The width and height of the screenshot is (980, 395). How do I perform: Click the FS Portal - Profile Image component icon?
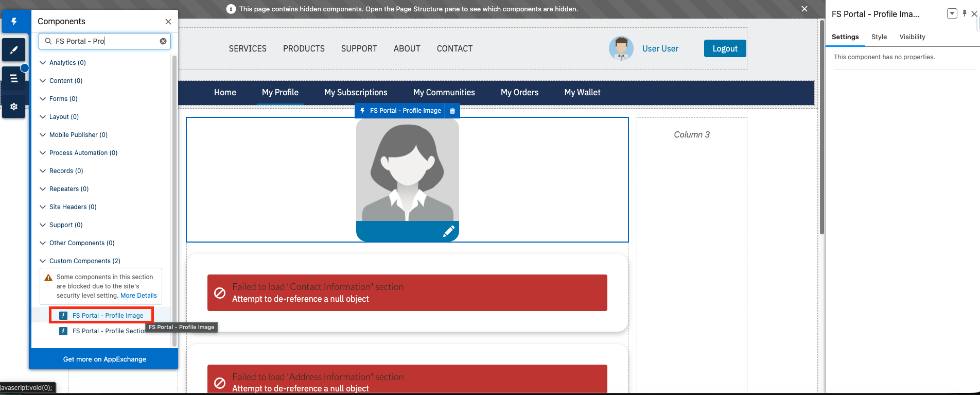[63, 316]
